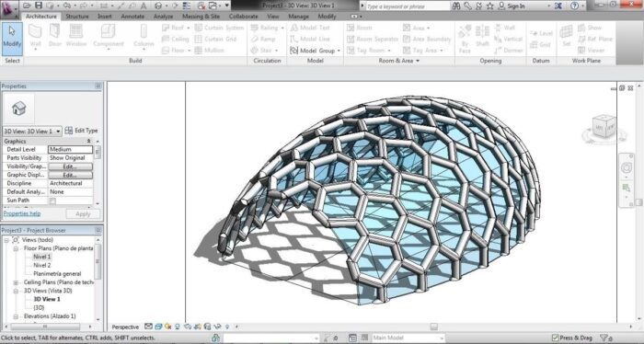The height and width of the screenshot is (344, 644).
Task: Pick the Room Separator tool
Action: [x=373, y=39]
